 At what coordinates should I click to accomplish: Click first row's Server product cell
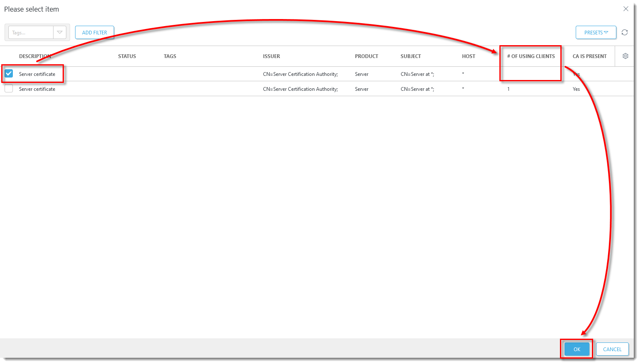(x=362, y=74)
